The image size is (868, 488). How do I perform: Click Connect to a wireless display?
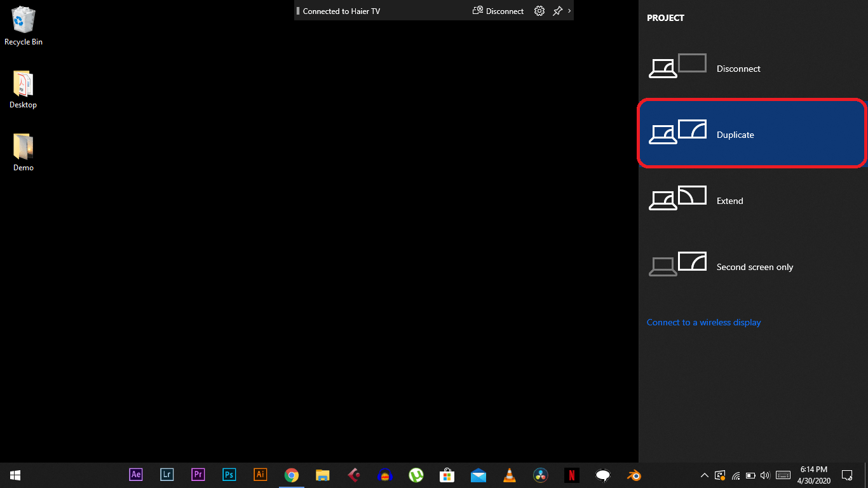[x=703, y=322]
